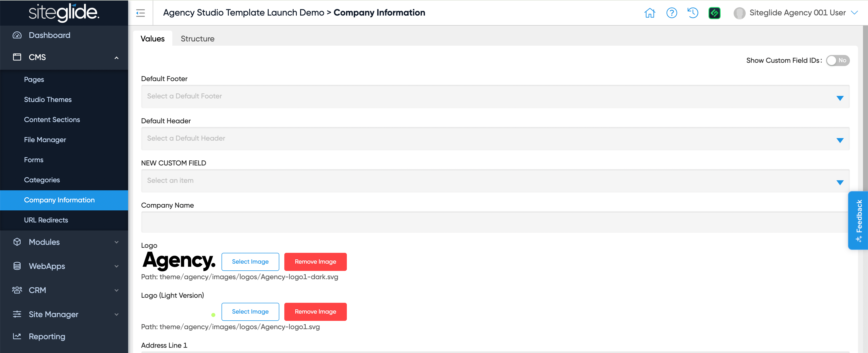
Task: Open File Manager in sidebar
Action: [45, 139]
